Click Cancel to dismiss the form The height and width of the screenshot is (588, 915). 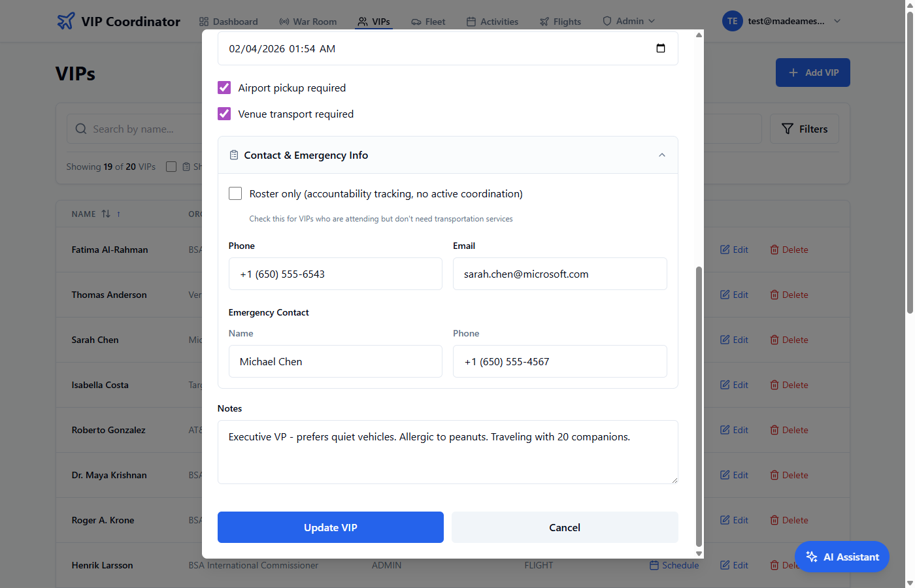pyautogui.click(x=564, y=527)
